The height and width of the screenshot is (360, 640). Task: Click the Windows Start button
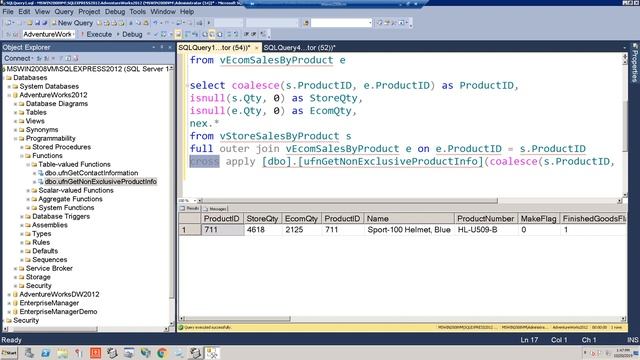click(9, 353)
